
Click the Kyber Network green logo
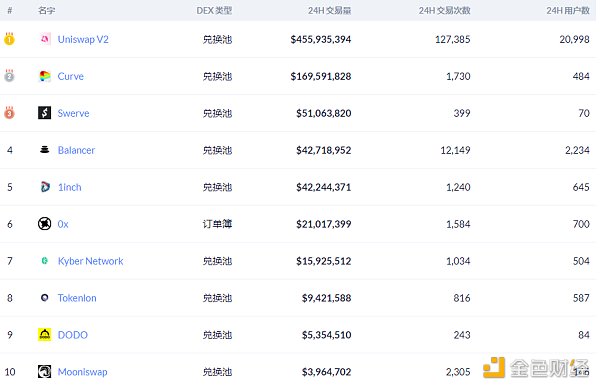(x=45, y=261)
